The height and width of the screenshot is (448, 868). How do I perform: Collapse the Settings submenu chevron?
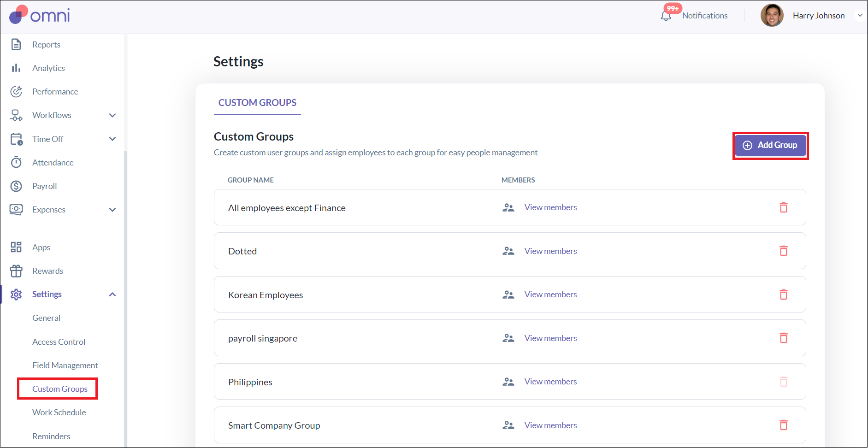tap(112, 295)
